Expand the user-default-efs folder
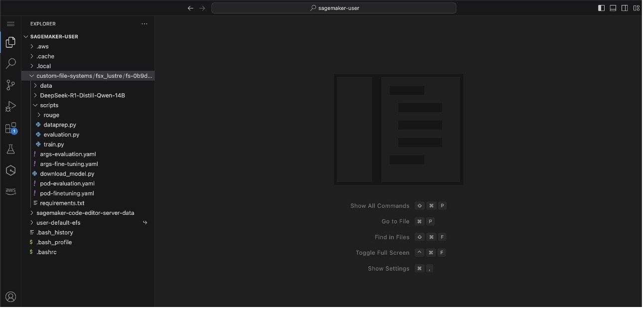This screenshot has height=309, width=644. [88, 223]
